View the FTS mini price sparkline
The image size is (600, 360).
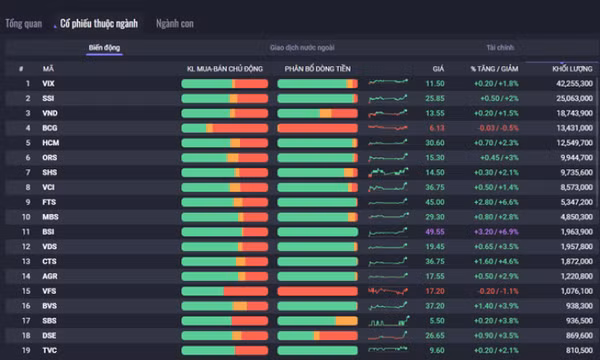[388, 202]
